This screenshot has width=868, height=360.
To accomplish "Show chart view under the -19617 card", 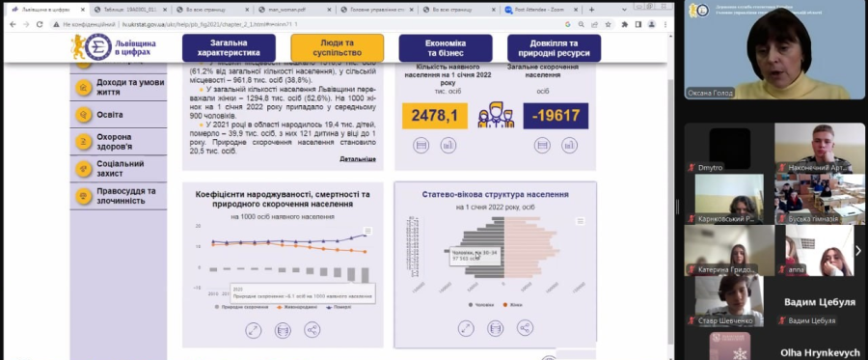I will coord(569,145).
